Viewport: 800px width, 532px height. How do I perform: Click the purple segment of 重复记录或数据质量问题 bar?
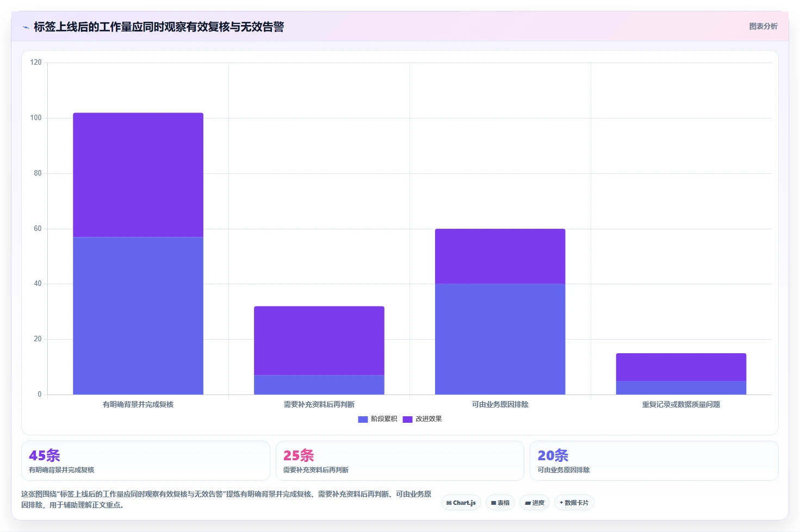681,367
